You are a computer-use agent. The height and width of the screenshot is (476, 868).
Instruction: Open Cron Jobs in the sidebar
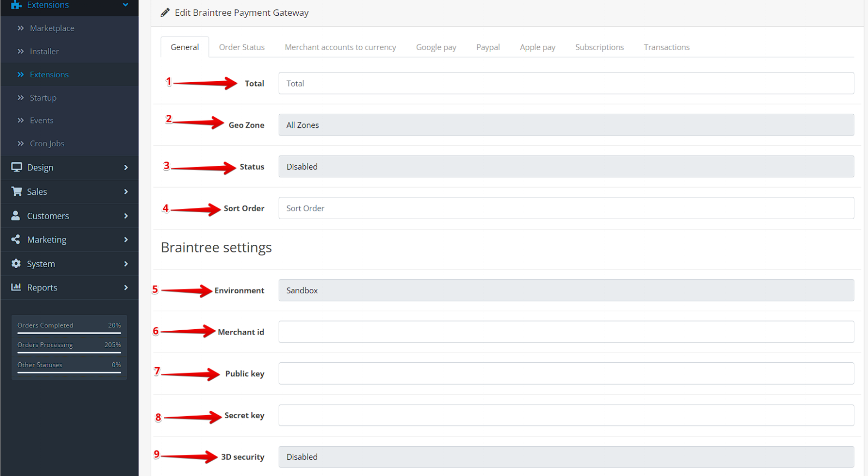47,144
